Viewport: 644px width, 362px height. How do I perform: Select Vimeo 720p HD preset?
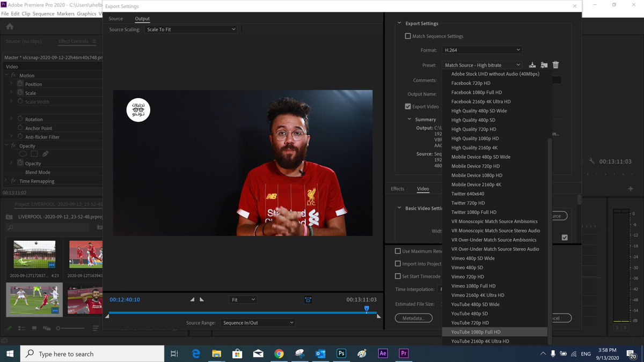pyautogui.click(x=494, y=277)
